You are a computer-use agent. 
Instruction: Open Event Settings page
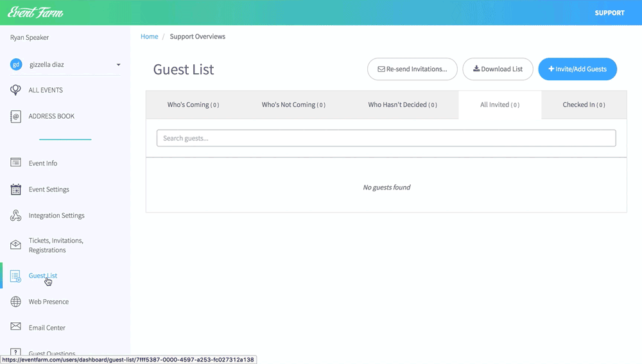click(x=49, y=189)
